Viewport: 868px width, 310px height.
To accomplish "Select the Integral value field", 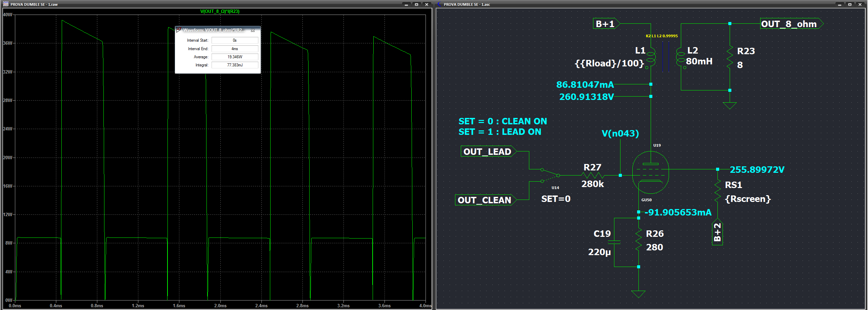I will click(x=235, y=65).
